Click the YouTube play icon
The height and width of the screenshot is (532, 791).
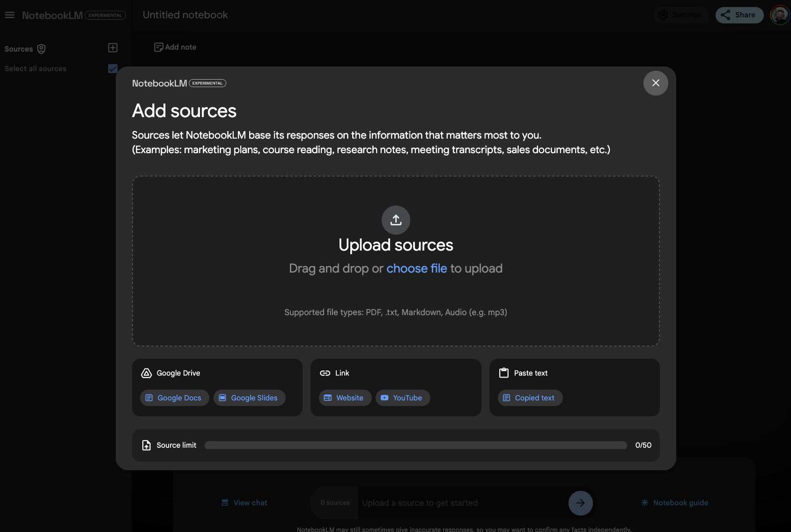384,398
